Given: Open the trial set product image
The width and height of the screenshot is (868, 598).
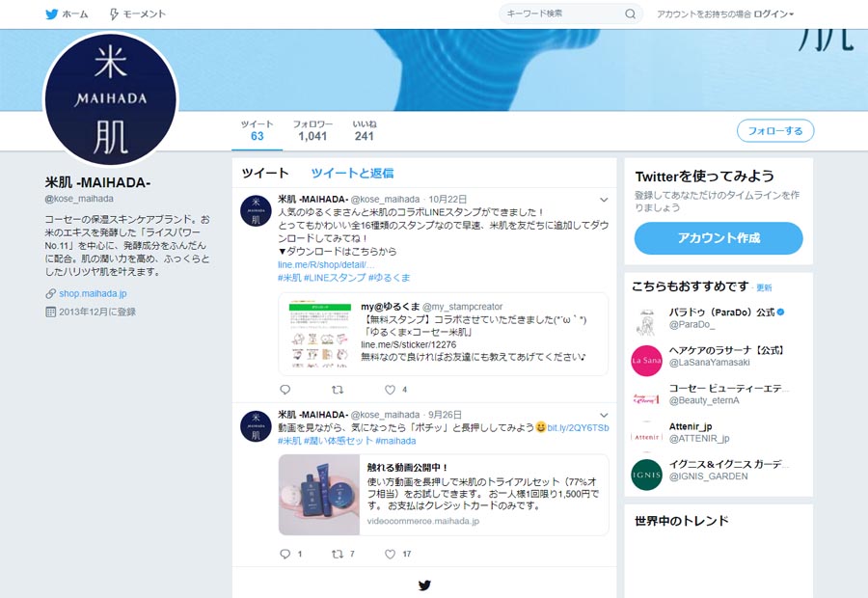Looking at the screenshot, I should point(319,495).
